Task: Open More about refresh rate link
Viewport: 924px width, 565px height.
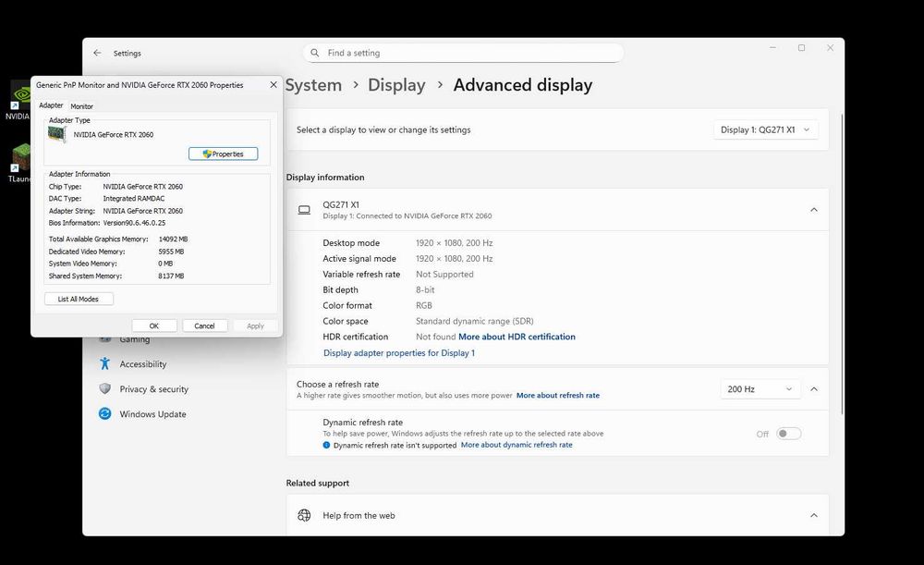Action: 558,395
